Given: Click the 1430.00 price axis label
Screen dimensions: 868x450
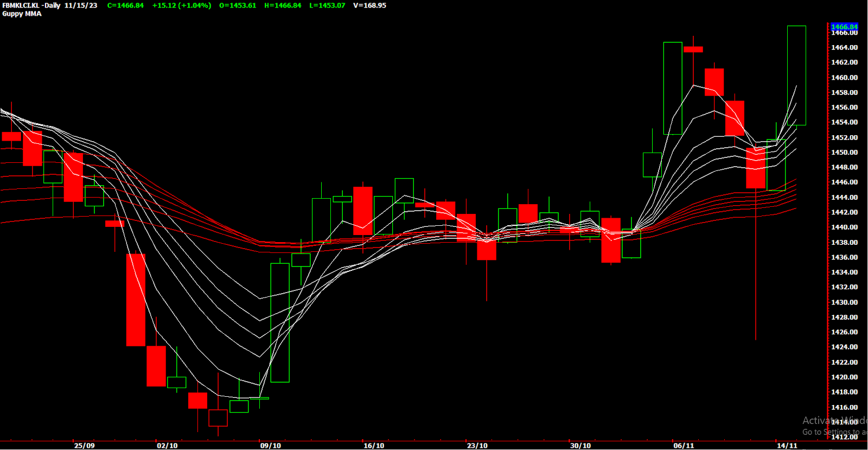Looking at the screenshot, I should (845, 302).
